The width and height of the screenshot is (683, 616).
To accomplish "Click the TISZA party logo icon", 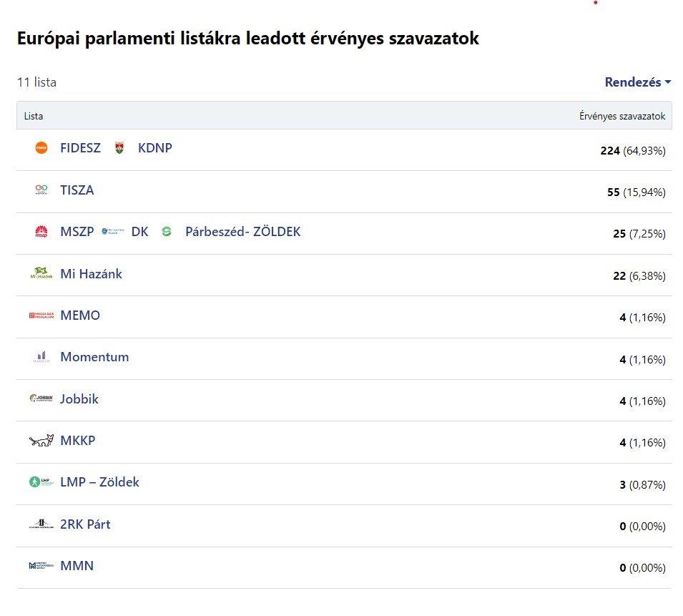I will click(x=41, y=190).
